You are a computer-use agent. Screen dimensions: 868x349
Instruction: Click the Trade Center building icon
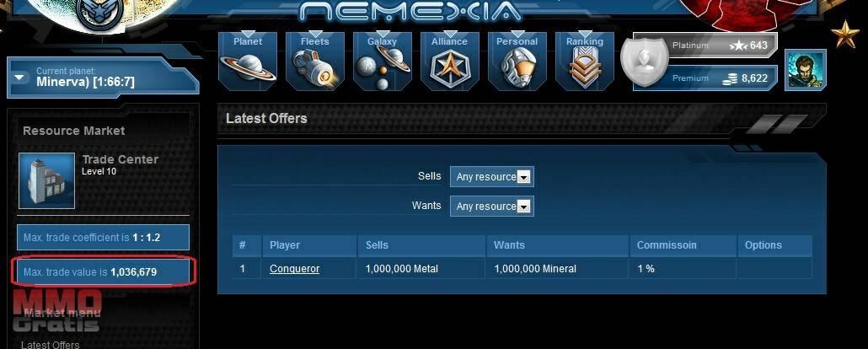[x=46, y=180]
